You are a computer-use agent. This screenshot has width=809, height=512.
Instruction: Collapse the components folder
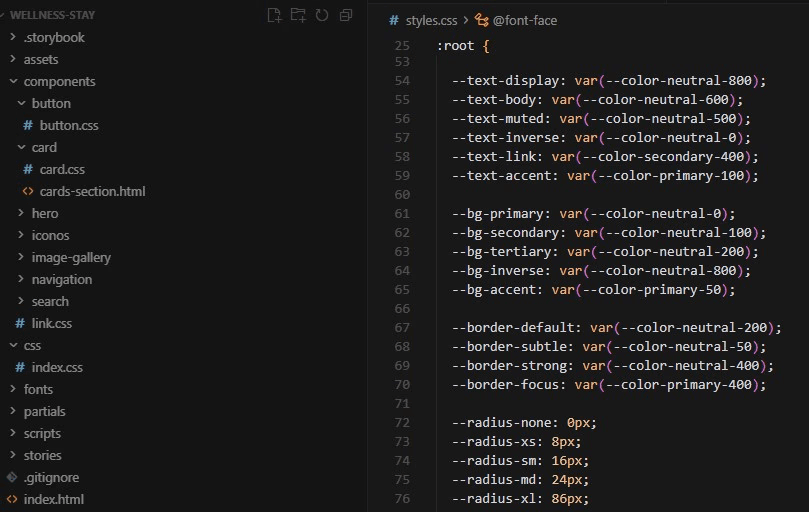tap(13, 81)
